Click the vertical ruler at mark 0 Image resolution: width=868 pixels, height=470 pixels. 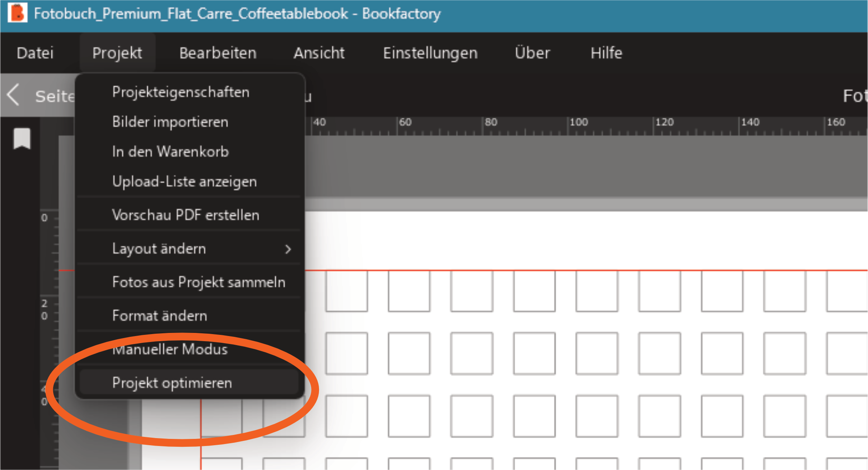pos(45,218)
